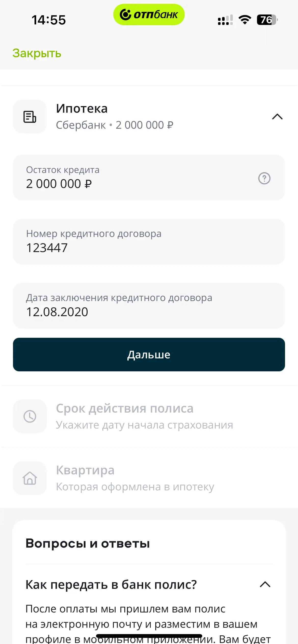Tap the house icon next to Квартира
The width and height of the screenshot is (298, 644).
(x=30, y=478)
